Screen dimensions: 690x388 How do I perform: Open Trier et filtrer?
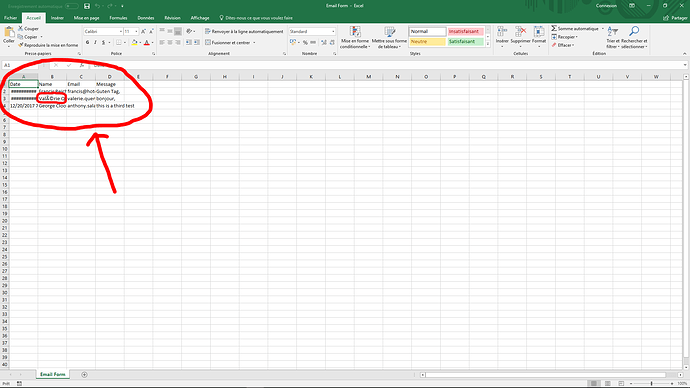[x=613, y=37]
